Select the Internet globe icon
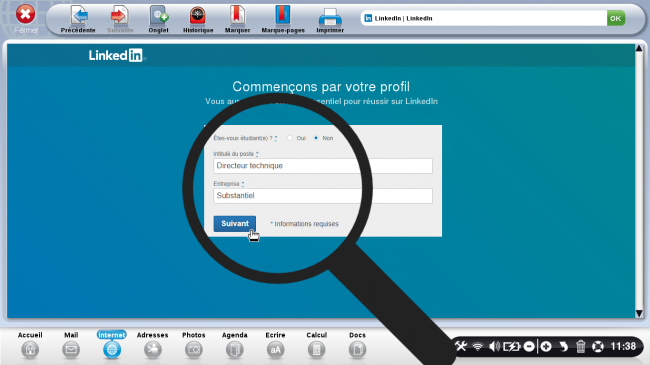Screen dimensions: 650x365 112,350
